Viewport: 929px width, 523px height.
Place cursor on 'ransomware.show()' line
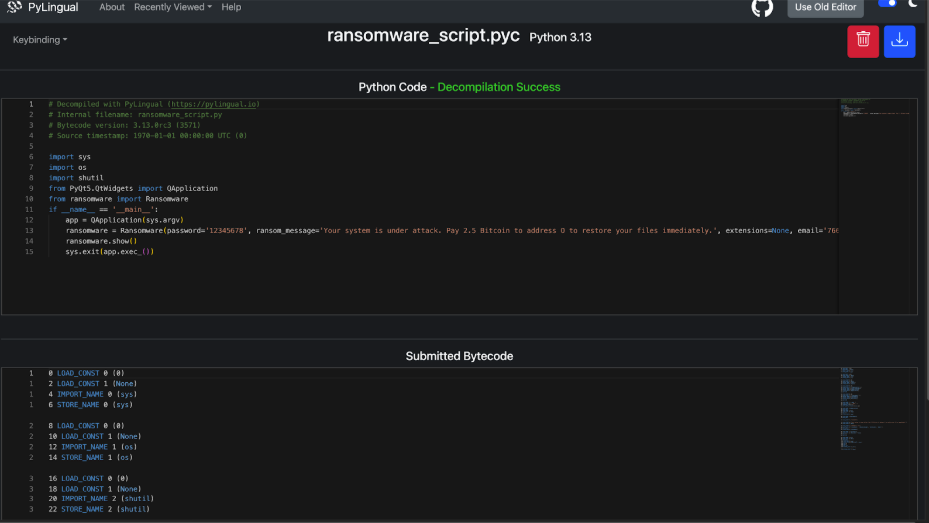[x=101, y=241]
